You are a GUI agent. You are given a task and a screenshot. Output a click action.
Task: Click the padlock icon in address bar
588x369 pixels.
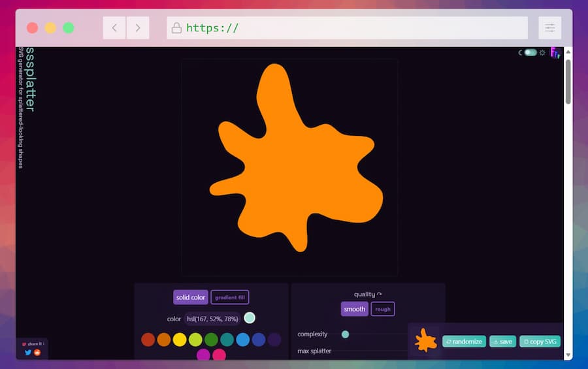click(x=176, y=27)
